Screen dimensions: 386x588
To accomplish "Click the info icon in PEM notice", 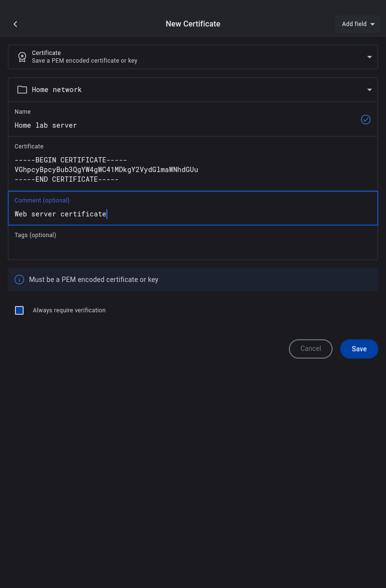I will pyautogui.click(x=19, y=280).
